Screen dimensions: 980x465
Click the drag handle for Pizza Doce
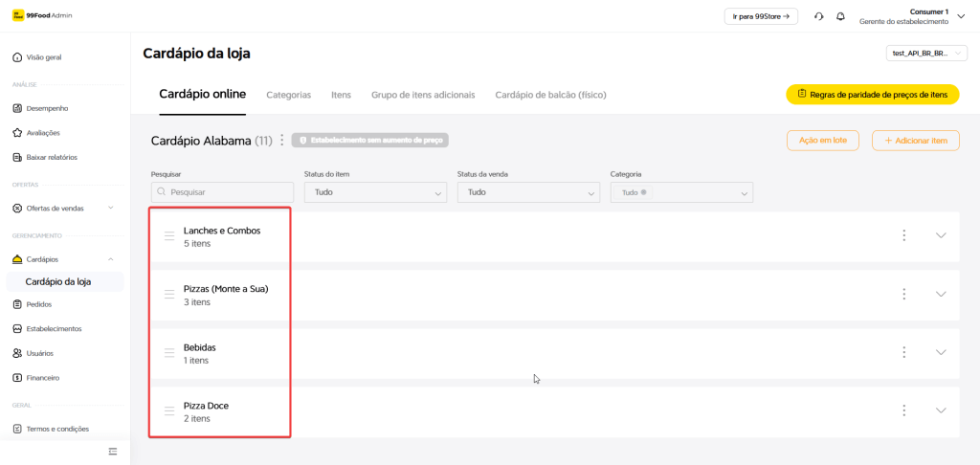169,411
